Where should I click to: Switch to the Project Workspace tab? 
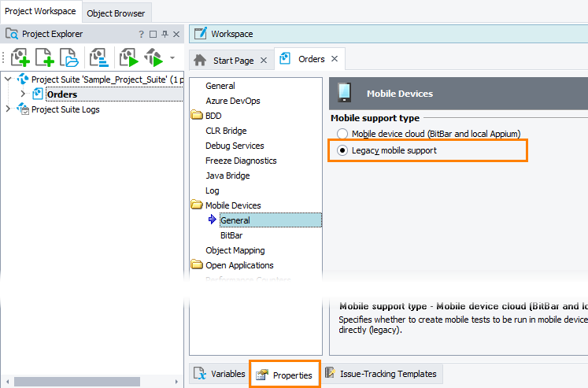[40, 11]
